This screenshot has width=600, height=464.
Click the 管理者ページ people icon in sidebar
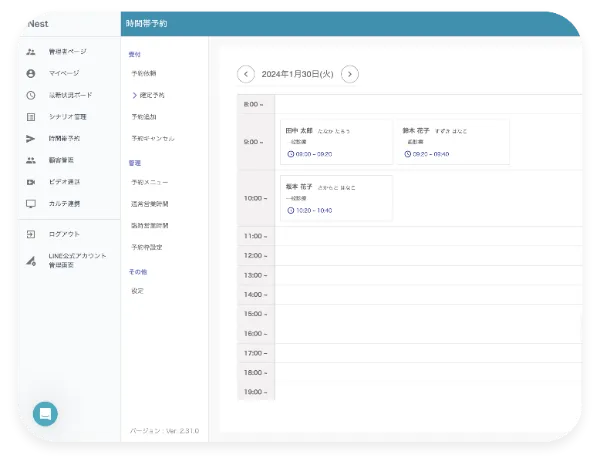[x=30, y=51]
